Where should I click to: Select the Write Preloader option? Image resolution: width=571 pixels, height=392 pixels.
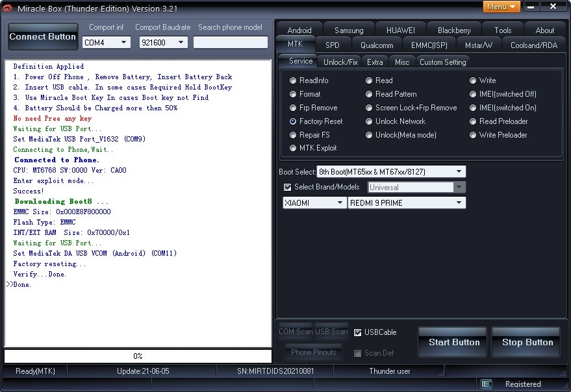pyautogui.click(x=498, y=135)
